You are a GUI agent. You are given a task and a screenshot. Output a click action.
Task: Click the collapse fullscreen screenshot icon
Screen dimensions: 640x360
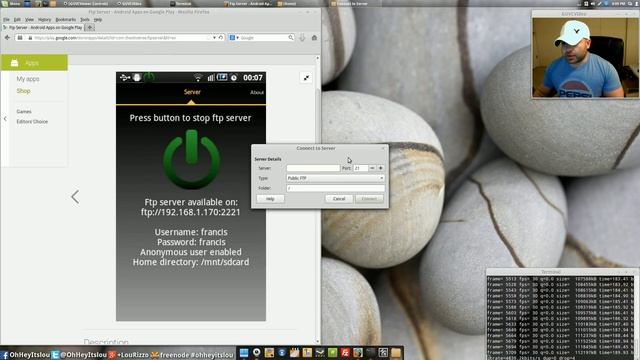tap(306, 78)
